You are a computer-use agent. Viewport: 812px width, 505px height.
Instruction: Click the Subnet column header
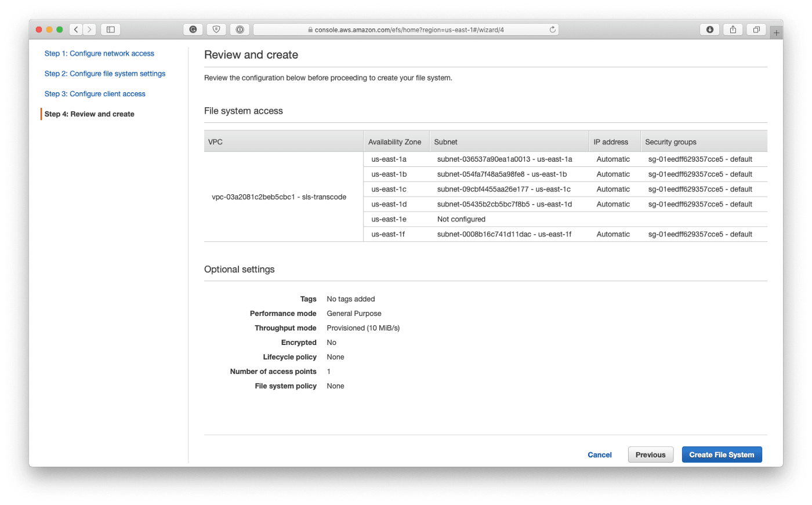(x=509, y=141)
